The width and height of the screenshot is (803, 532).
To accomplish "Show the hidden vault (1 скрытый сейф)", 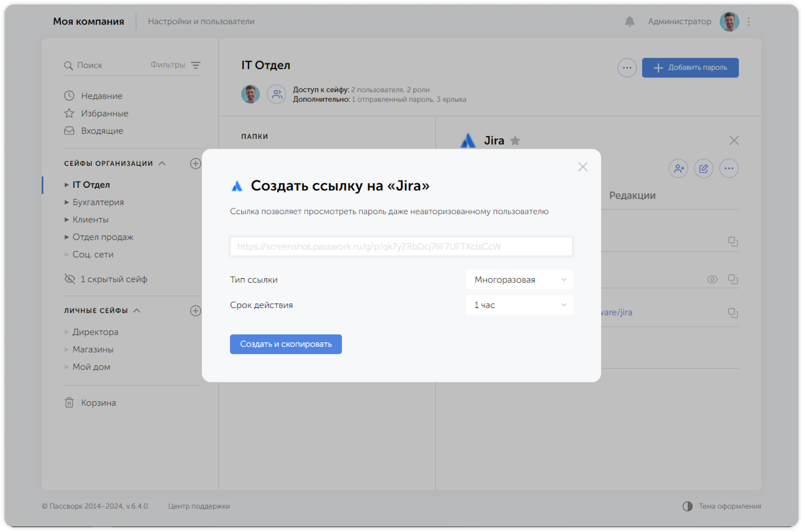I will 114,279.
